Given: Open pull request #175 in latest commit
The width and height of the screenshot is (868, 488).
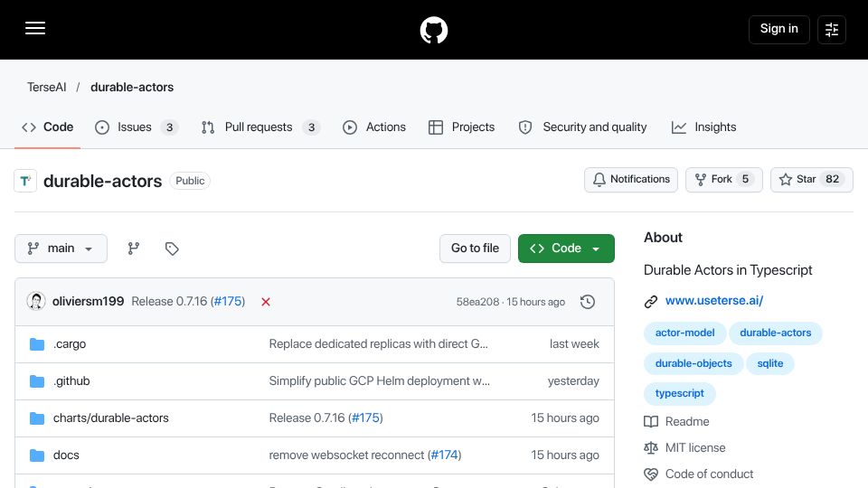Looking at the screenshot, I should [228, 302].
